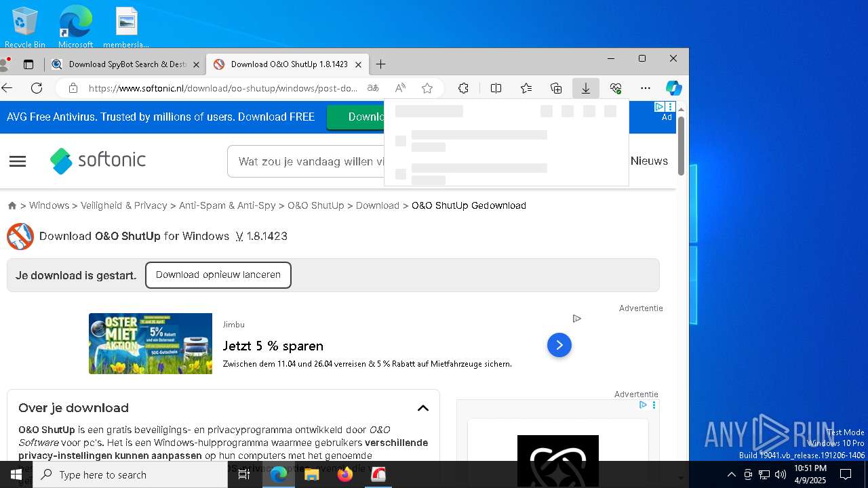Click the Softonic search field

(x=307, y=161)
